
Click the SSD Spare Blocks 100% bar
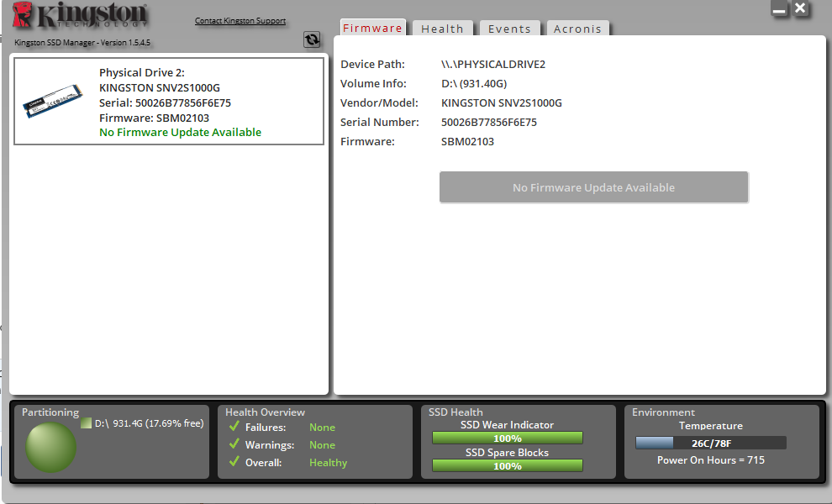(508, 466)
